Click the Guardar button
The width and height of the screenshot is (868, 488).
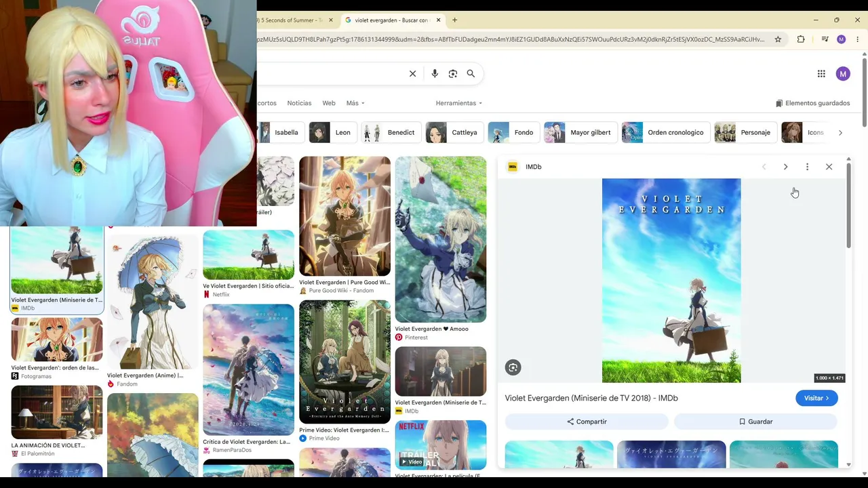coord(755,422)
